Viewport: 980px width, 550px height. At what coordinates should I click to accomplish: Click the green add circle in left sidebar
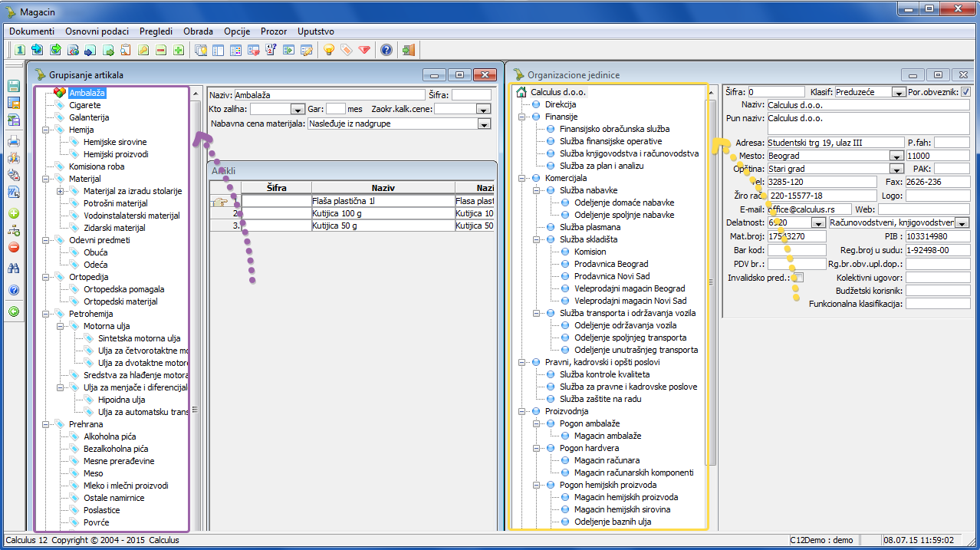click(14, 214)
